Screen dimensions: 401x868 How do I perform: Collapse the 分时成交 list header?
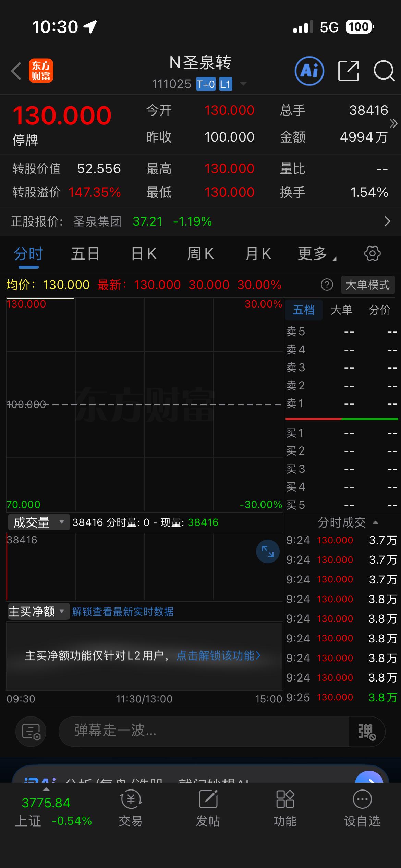click(x=348, y=522)
